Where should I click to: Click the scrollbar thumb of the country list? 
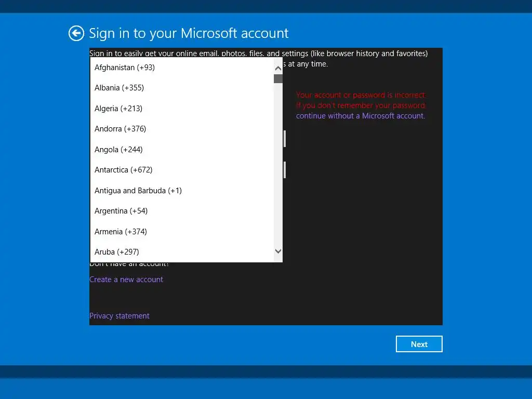click(278, 79)
